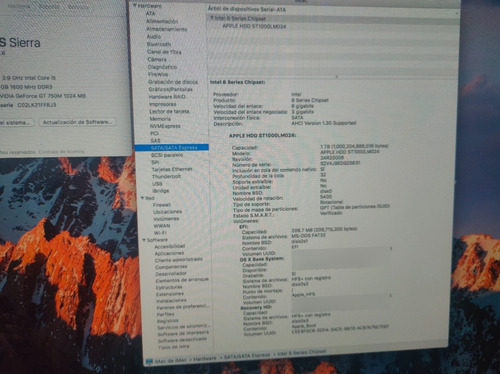Select Alimentación in the sidebar

tap(162, 21)
